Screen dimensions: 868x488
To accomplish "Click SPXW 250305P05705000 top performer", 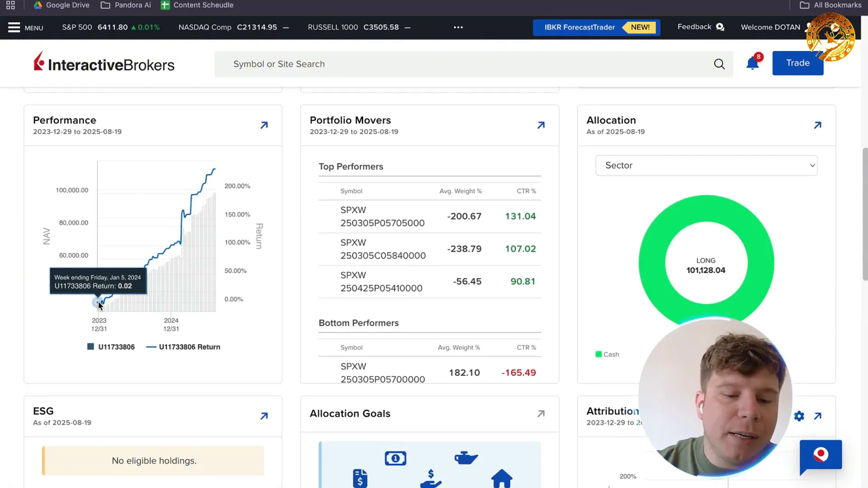I will [x=382, y=217].
